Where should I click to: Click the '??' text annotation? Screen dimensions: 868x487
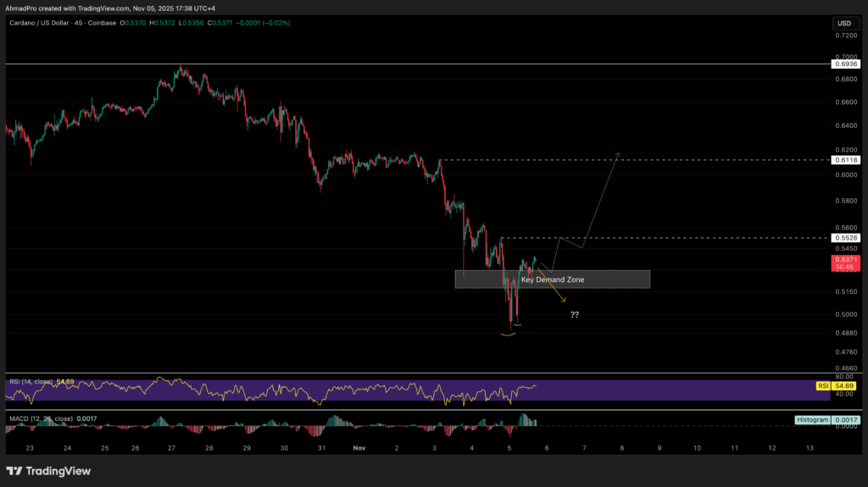pyautogui.click(x=574, y=314)
